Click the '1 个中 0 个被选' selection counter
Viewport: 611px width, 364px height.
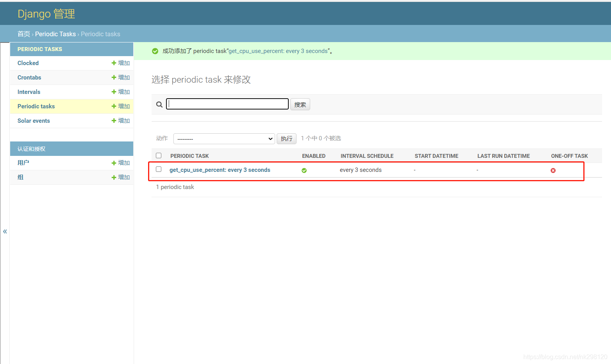pyautogui.click(x=321, y=138)
